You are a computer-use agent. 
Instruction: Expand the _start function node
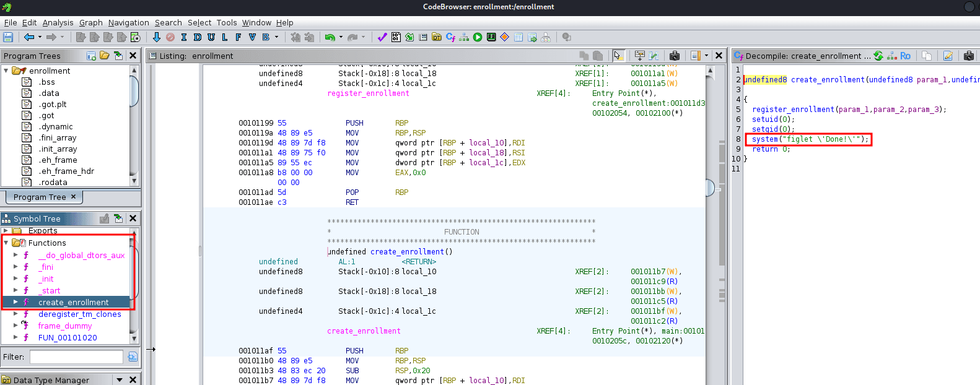point(15,290)
